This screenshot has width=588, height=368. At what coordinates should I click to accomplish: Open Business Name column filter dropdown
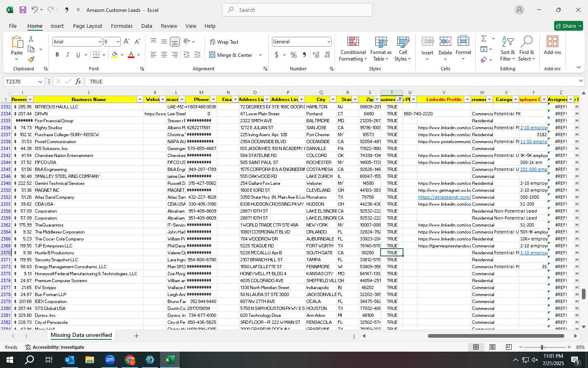(x=140, y=99)
